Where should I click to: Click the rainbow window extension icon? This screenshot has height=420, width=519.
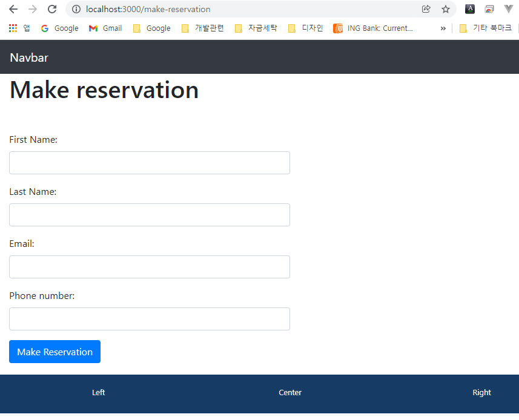point(489,9)
